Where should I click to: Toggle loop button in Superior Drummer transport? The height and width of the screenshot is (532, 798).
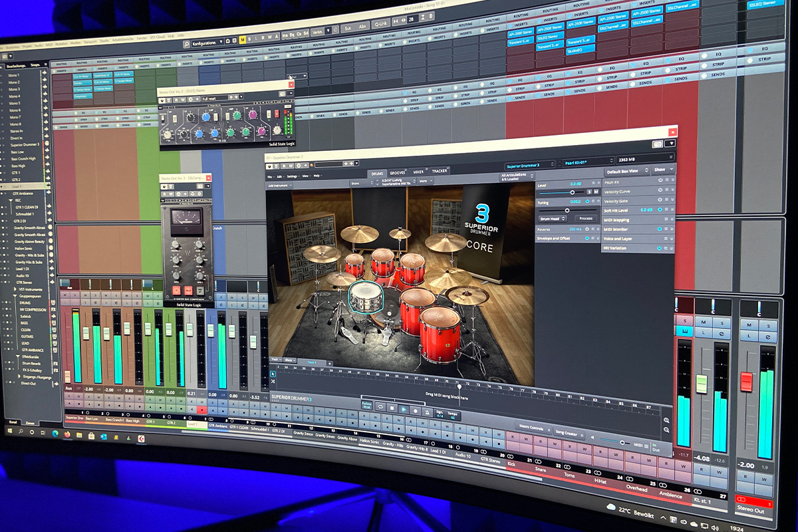click(x=380, y=407)
